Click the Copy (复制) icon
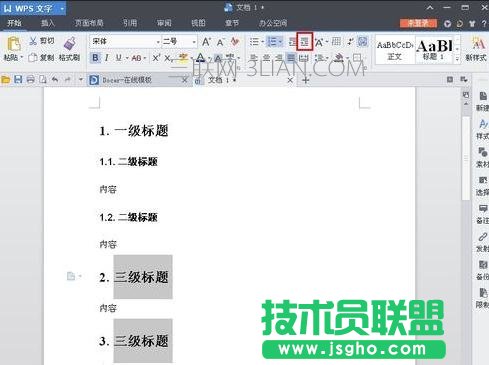 (33, 58)
